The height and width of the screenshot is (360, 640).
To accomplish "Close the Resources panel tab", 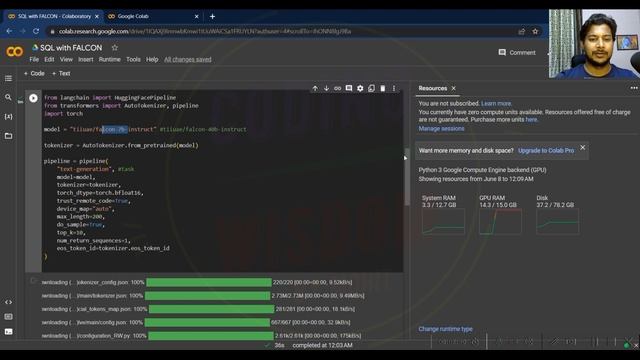I will point(453,88).
